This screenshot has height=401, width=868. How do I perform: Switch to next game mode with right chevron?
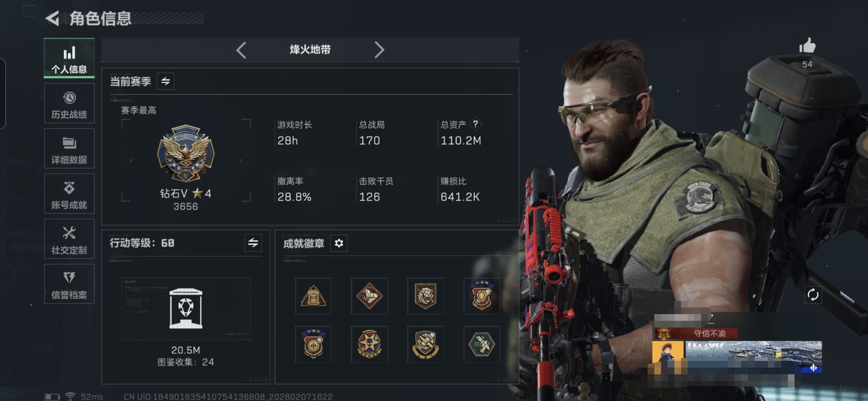pyautogui.click(x=379, y=50)
